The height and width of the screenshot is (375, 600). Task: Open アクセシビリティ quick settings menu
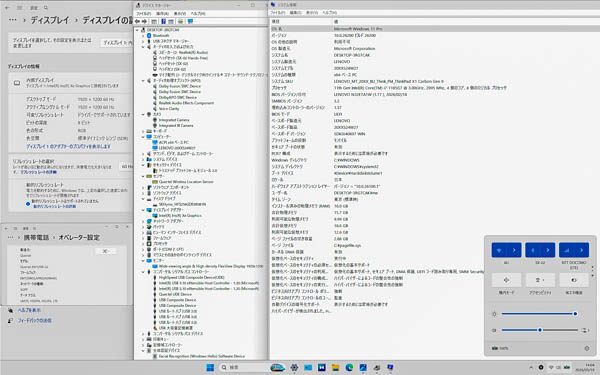pyautogui.click(x=540, y=280)
